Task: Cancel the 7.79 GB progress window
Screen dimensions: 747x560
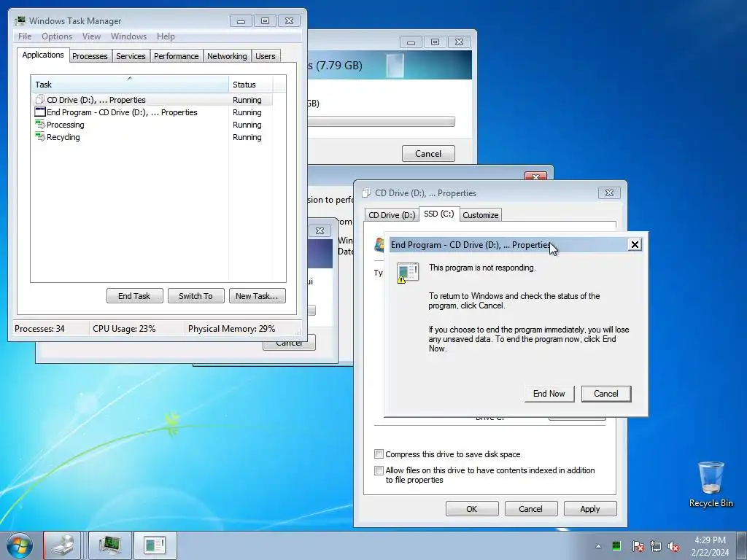Action: coord(428,153)
